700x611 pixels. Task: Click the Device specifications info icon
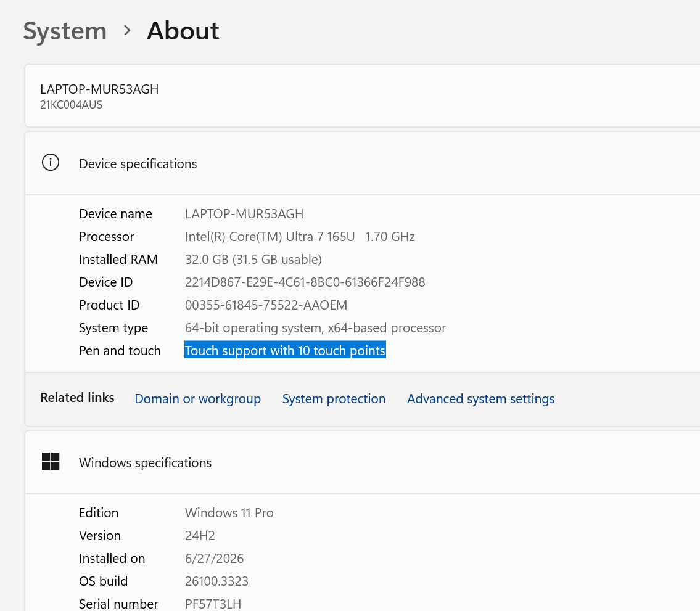[x=51, y=162]
